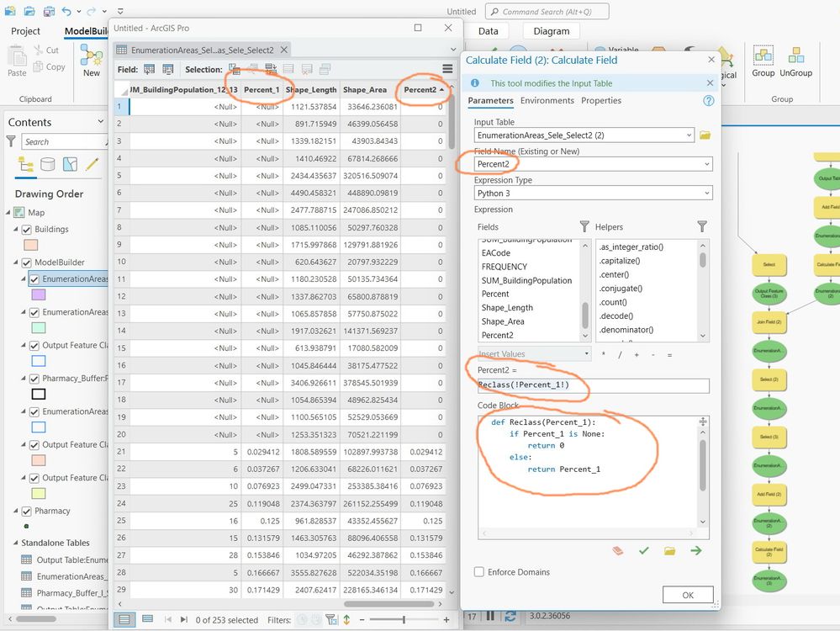Screen dimensions: 840x631
Task: Click the Cut scissors icon
Action: pos(39,50)
